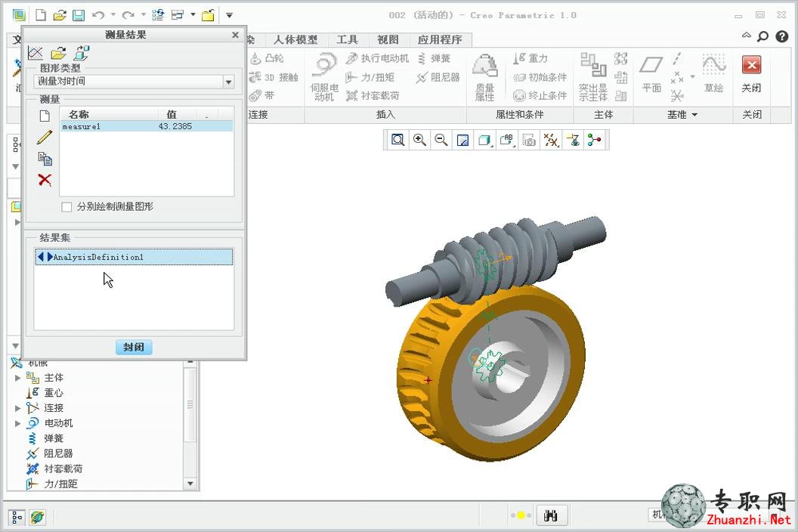Copy the selected measure

[x=45, y=159]
